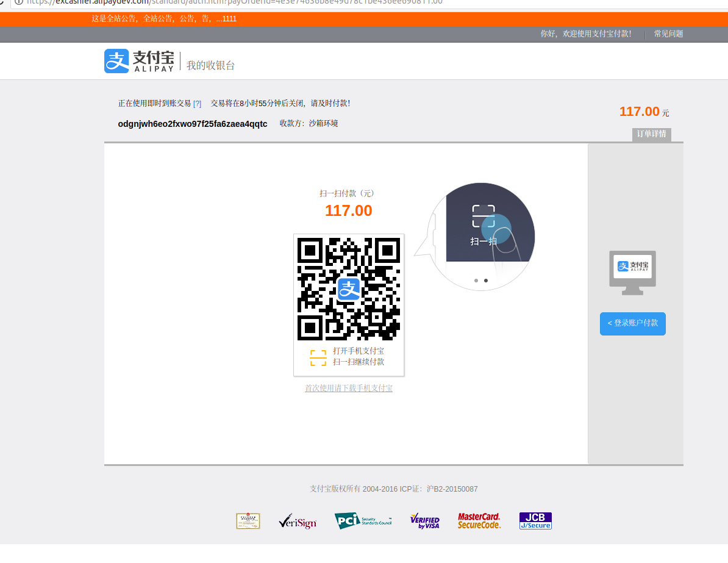The height and width of the screenshot is (563, 728).
Task: Click the orange site announcement banner text
Action: 164,18
